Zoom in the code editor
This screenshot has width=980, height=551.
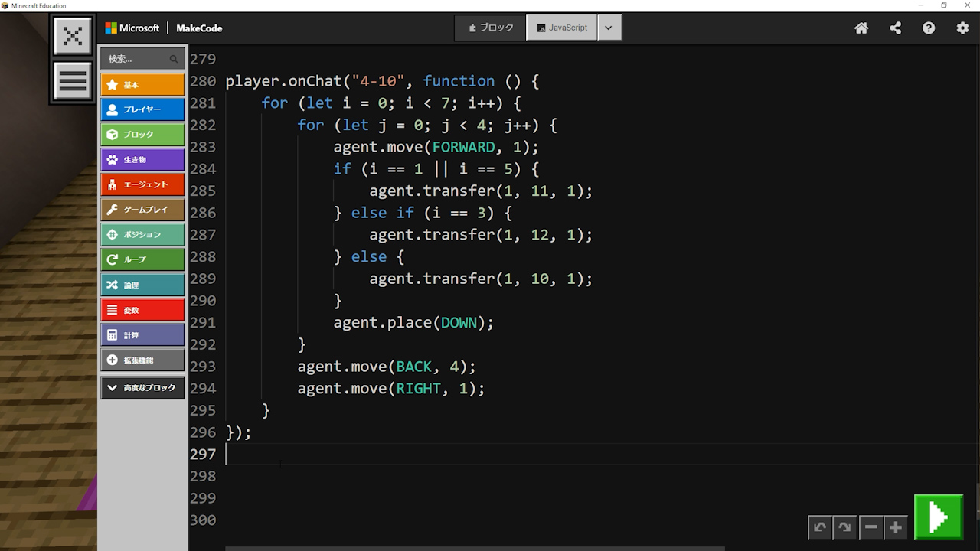895,527
